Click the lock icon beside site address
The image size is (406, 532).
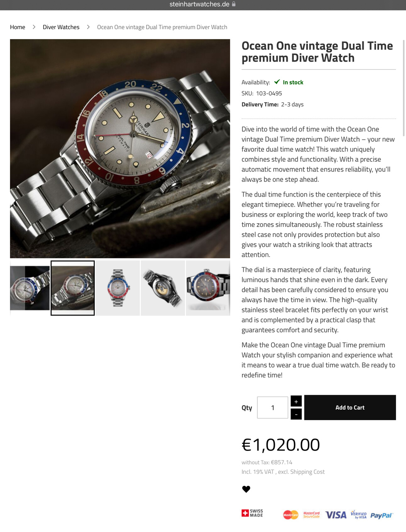pos(234,4)
